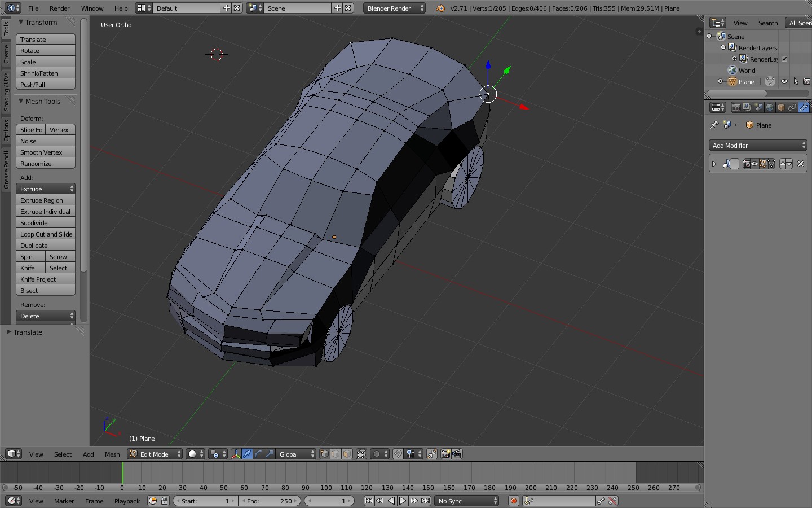Switch to the Shading / UVs tab
The height and width of the screenshot is (508, 812).
pos(6,91)
